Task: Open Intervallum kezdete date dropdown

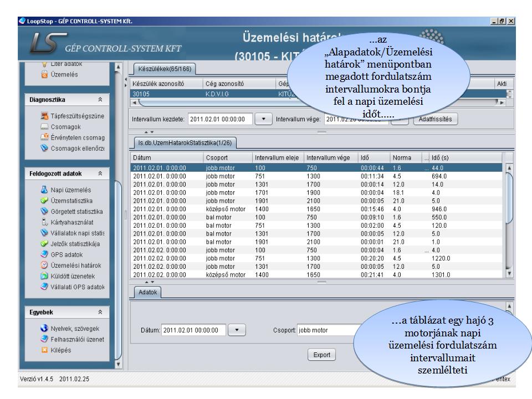Action: click(x=263, y=119)
